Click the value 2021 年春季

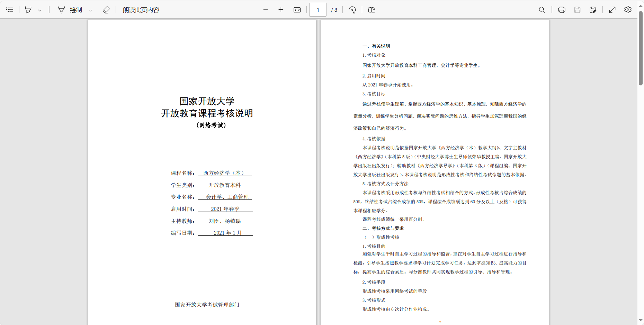(225, 209)
